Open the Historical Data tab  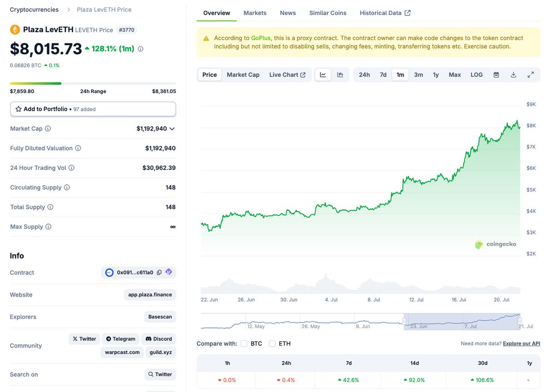click(x=385, y=13)
